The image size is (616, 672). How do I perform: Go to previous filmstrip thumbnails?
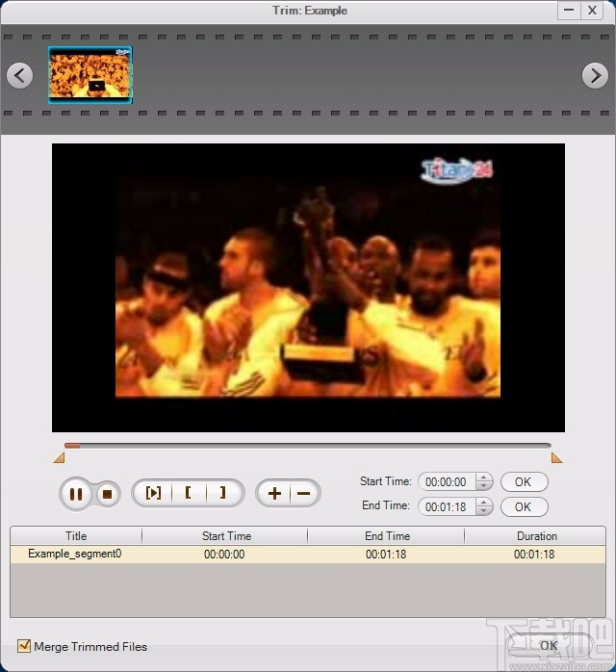pyautogui.click(x=19, y=76)
